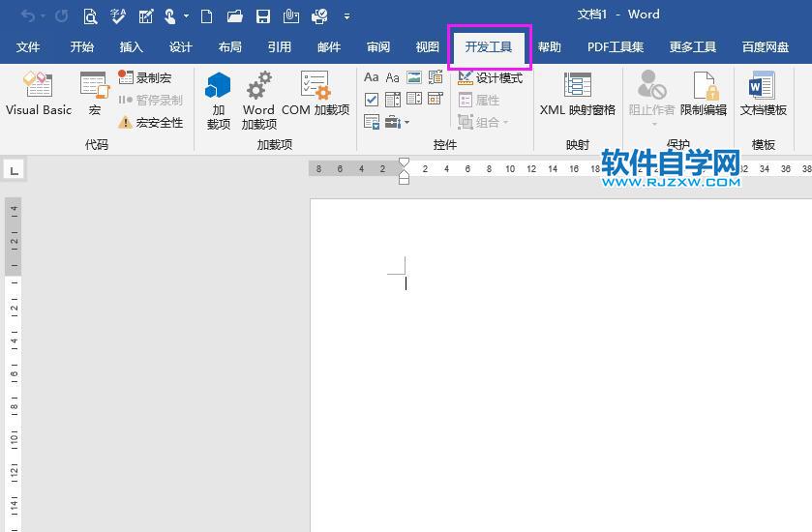Screen dimensions: 812x532
Task: Insert building block gallery content control
Action: click(436, 77)
